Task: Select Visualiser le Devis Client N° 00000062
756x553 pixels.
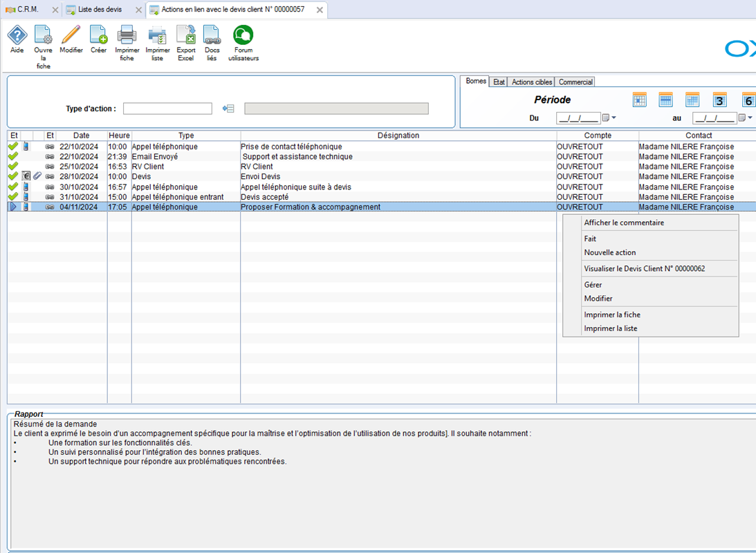Action: click(x=644, y=268)
